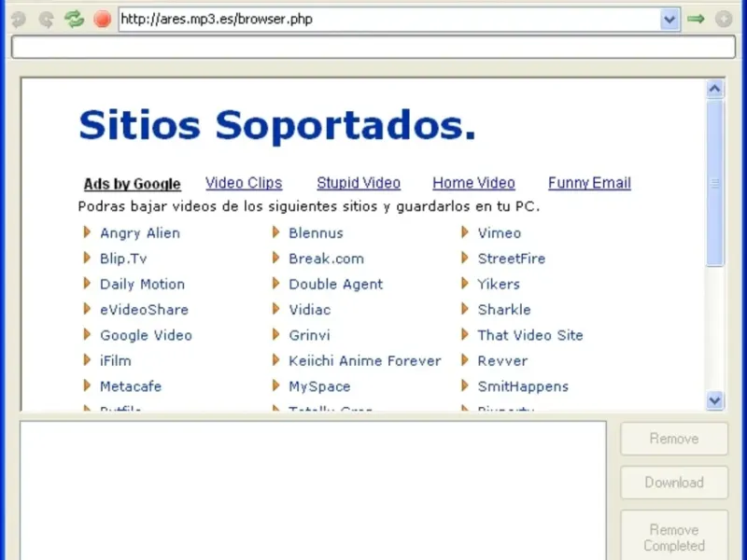Open the Sharkle site link
This screenshot has height=560, width=747.
pyautogui.click(x=504, y=310)
